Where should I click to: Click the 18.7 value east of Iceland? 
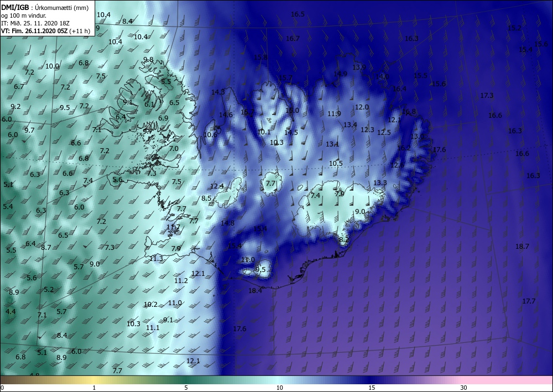pyautogui.click(x=523, y=247)
